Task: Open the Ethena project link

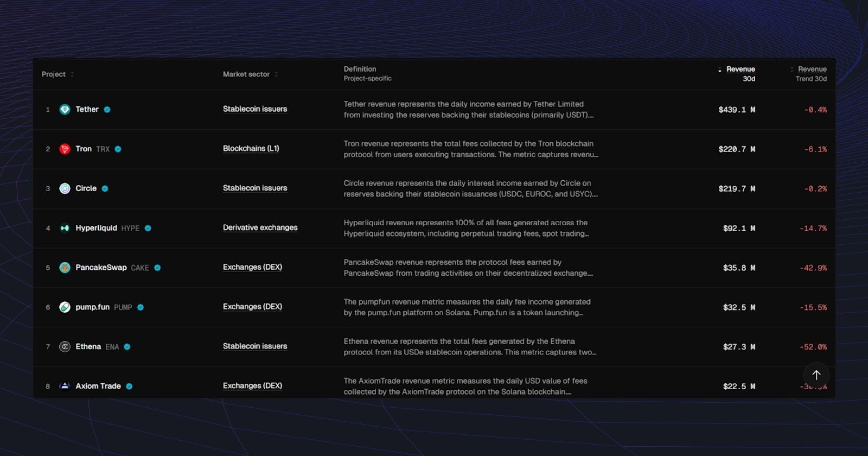Action: point(88,347)
